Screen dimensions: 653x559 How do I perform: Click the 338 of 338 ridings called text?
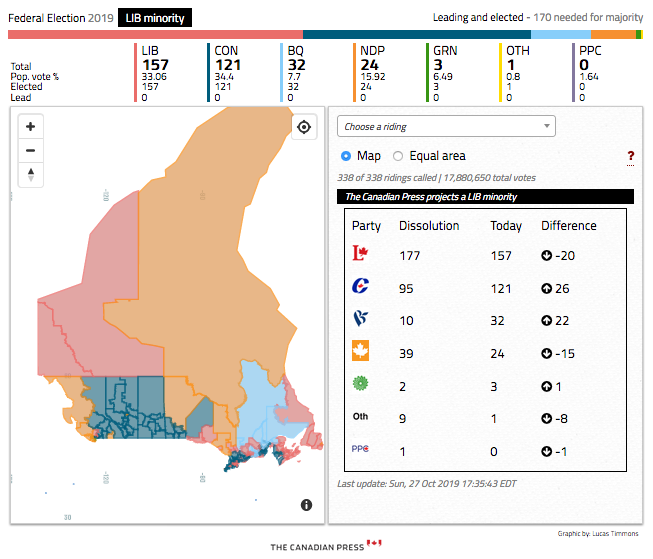click(x=387, y=178)
